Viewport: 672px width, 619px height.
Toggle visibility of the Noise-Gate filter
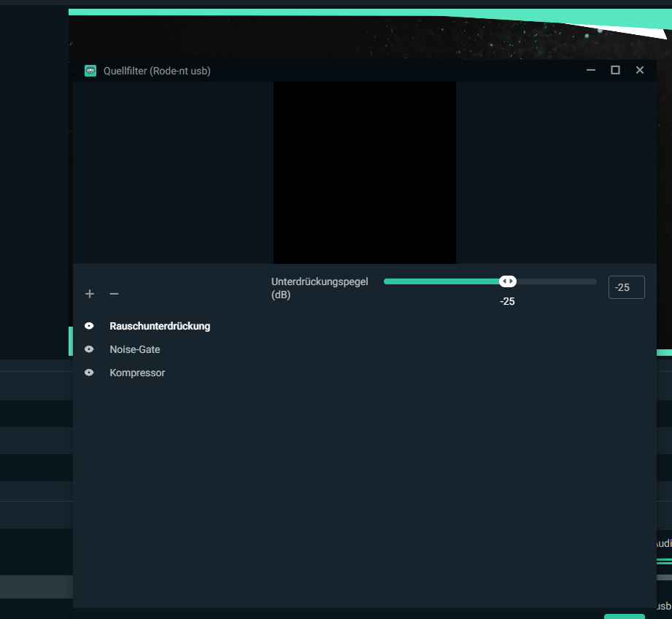pos(89,349)
